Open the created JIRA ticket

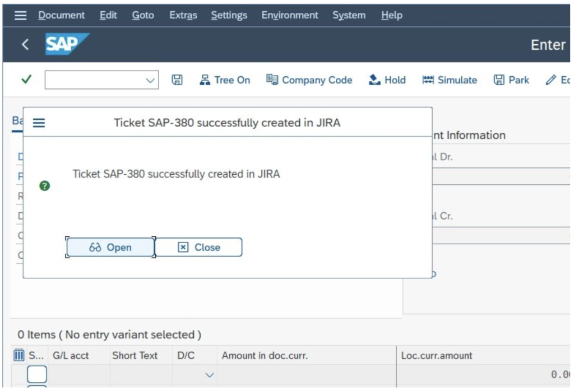click(x=110, y=248)
